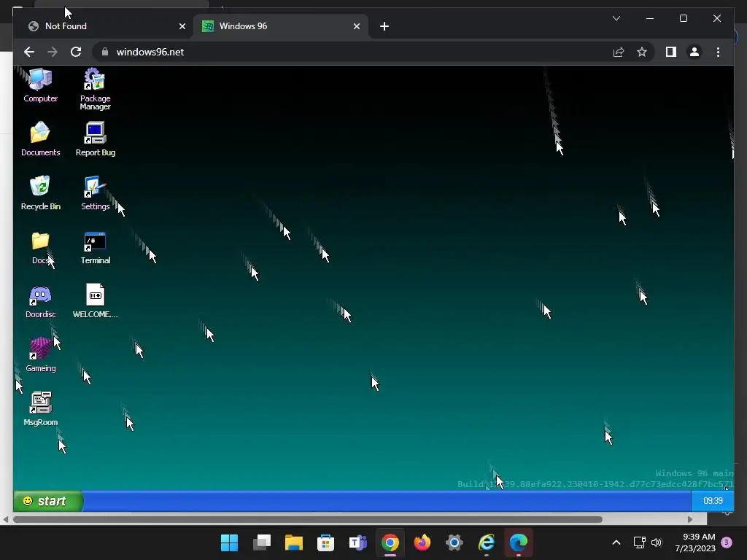
Task: Share this page icon
Action: coord(619,52)
